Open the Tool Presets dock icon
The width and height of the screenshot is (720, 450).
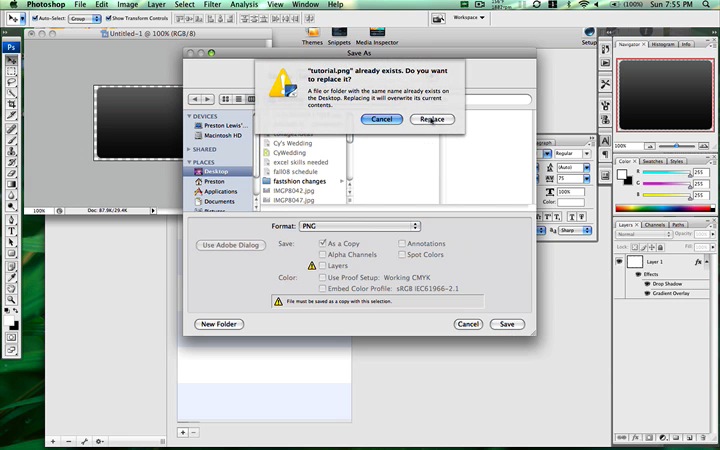(605, 84)
